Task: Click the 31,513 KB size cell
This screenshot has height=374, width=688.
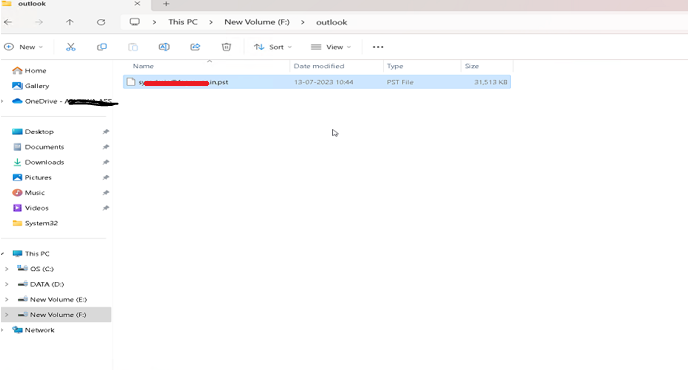Action: tap(491, 82)
